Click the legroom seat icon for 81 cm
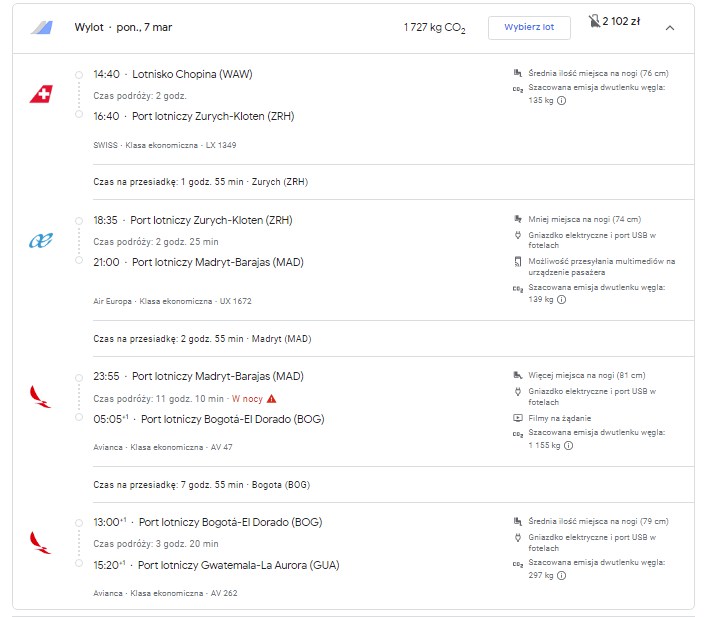Viewport: 706px width, 617px height. pyautogui.click(x=518, y=375)
